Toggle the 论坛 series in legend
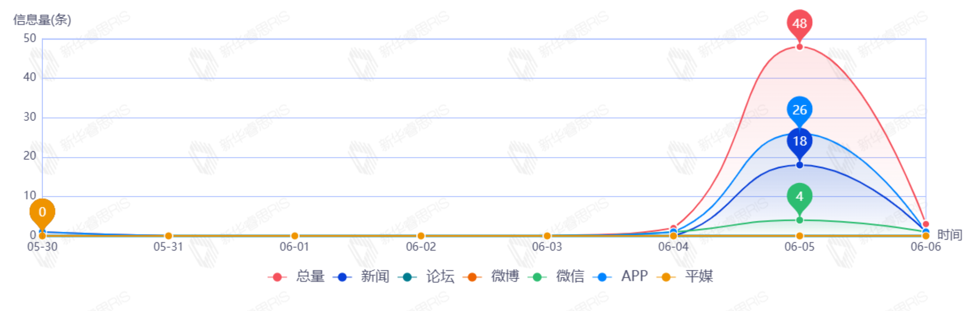This screenshot has height=311, width=980. [426, 277]
